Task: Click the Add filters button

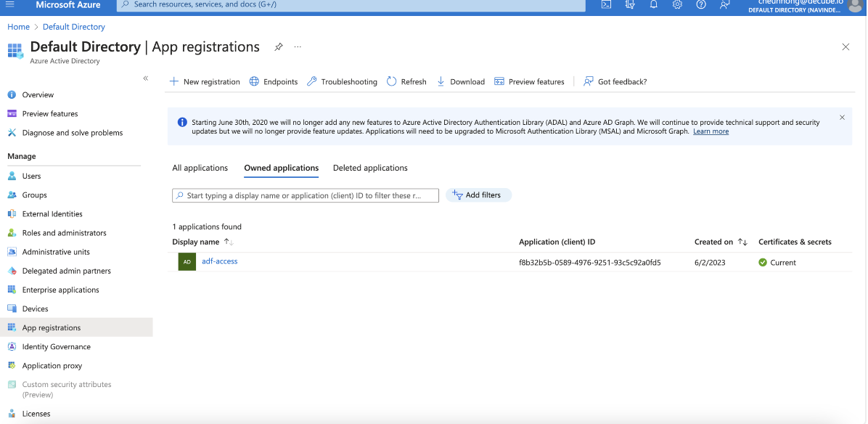Action: tap(478, 195)
